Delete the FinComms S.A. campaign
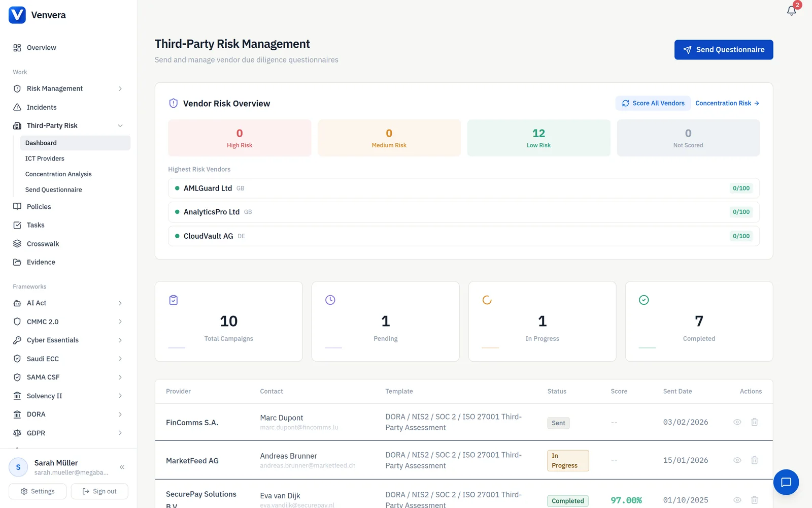 click(x=755, y=422)
